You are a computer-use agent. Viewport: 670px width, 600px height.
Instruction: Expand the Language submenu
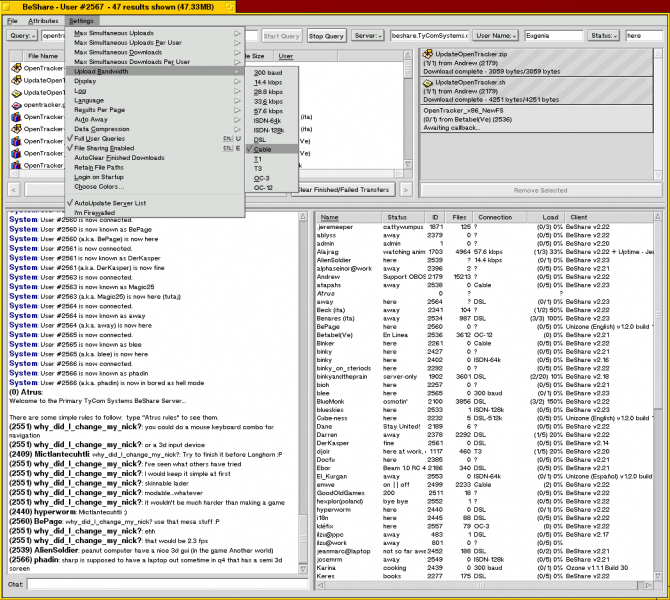[x=155, y=100]
